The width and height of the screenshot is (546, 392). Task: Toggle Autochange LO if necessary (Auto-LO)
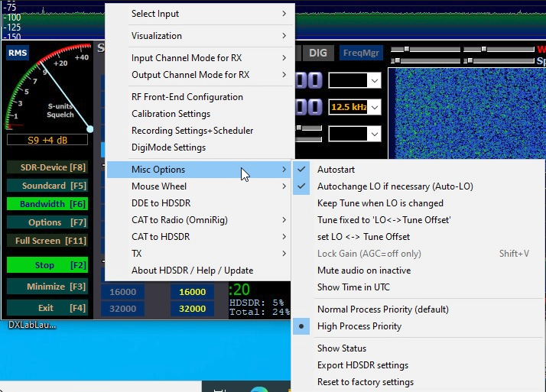point(418,186)
